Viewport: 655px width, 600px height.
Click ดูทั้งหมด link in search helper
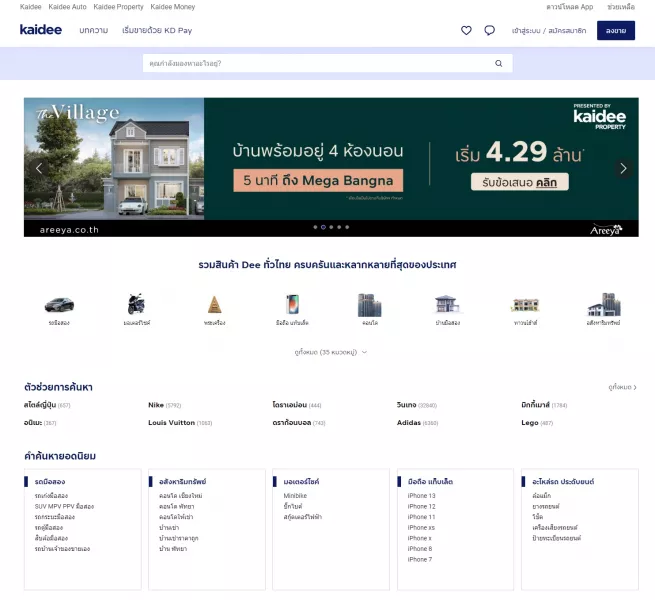point(622,387)
